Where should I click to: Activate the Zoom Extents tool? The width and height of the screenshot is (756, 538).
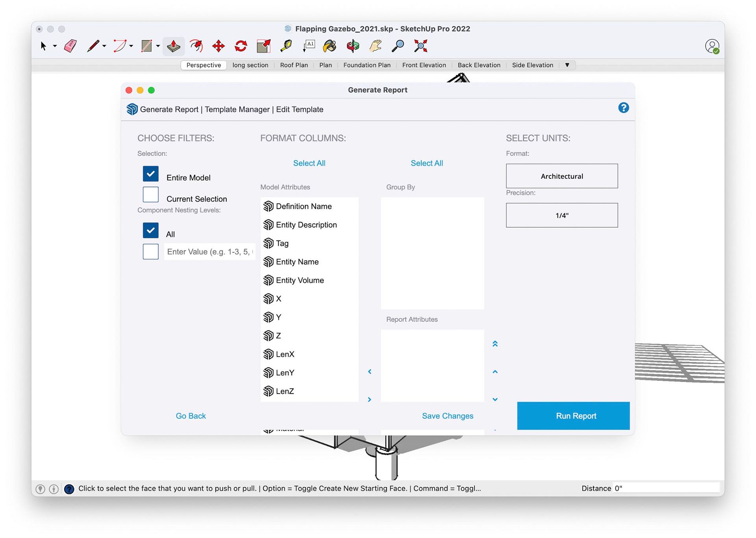pyautogui.click(x=421, y=46)
